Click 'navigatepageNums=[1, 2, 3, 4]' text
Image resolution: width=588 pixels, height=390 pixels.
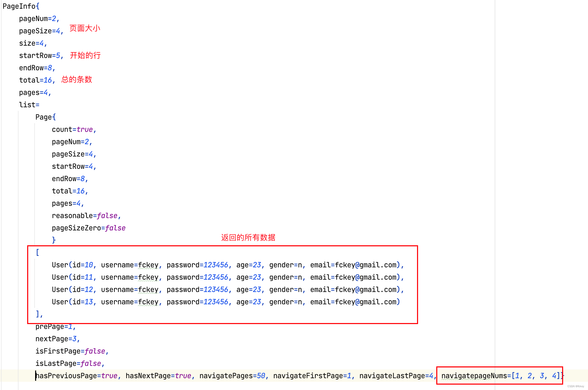pos(501,376)
